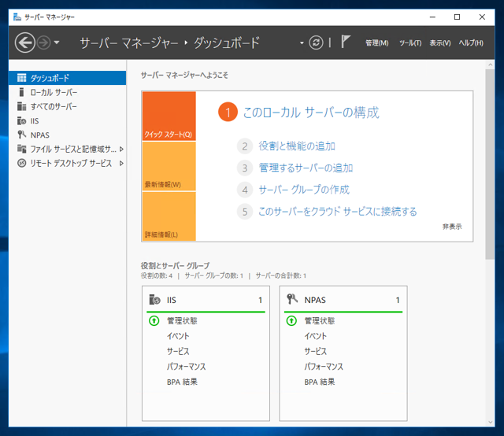The image size is (504, 436).
Task: Open the ツール(T) menu
Action: [410, 42]
